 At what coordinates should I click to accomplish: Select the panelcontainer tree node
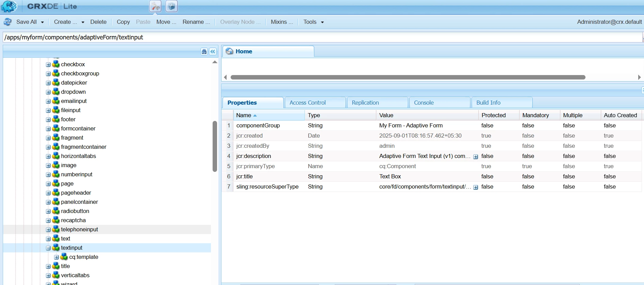79,202
